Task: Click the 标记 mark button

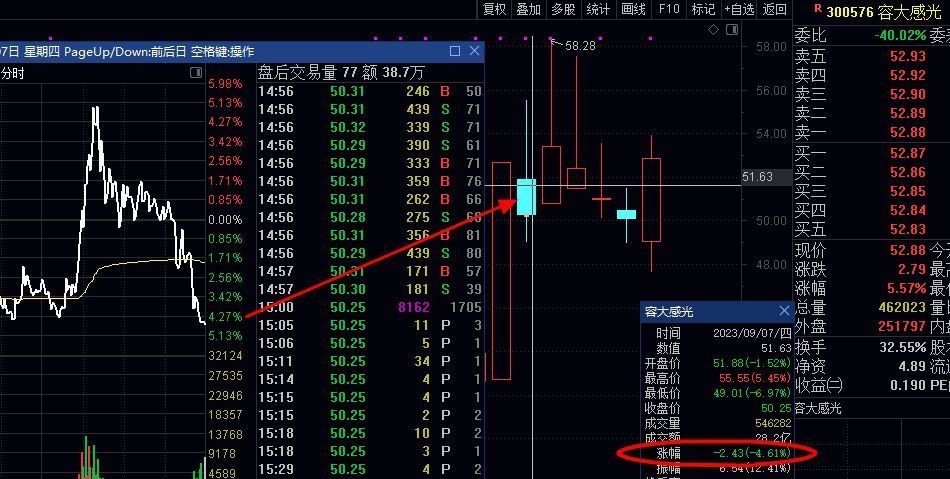Action: pyautogui.click(x=703, y=9)
